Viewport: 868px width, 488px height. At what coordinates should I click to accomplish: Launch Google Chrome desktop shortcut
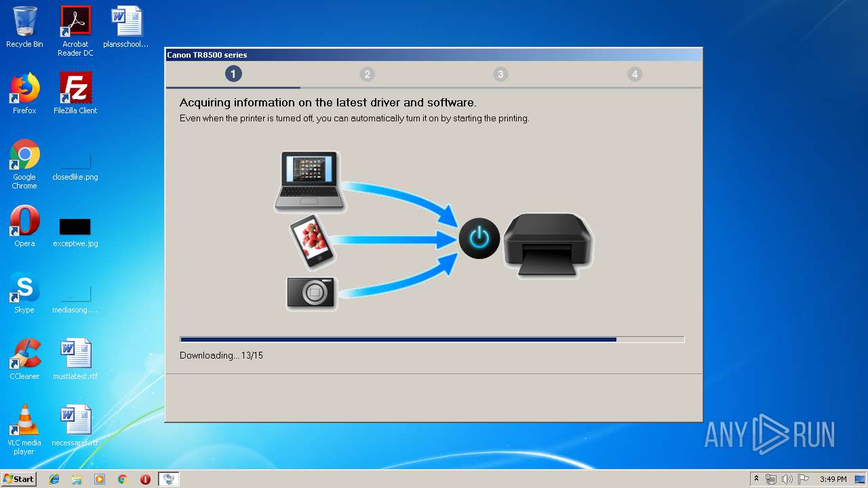[x=24, y=164]
